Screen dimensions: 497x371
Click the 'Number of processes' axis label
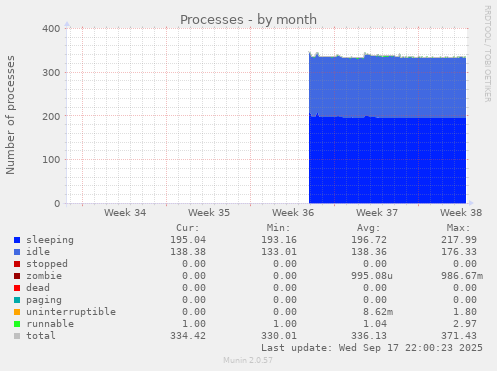[11, 115]
